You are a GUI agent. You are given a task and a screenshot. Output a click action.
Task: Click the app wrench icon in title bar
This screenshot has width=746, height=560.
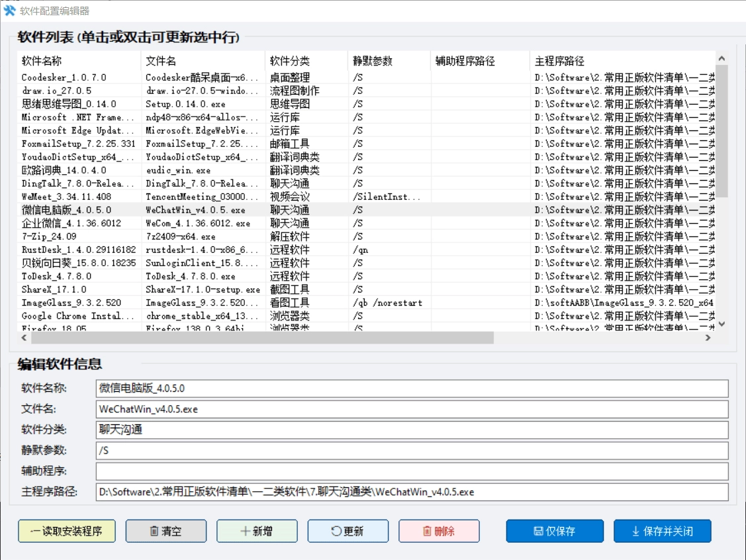(x=9, y=11)
